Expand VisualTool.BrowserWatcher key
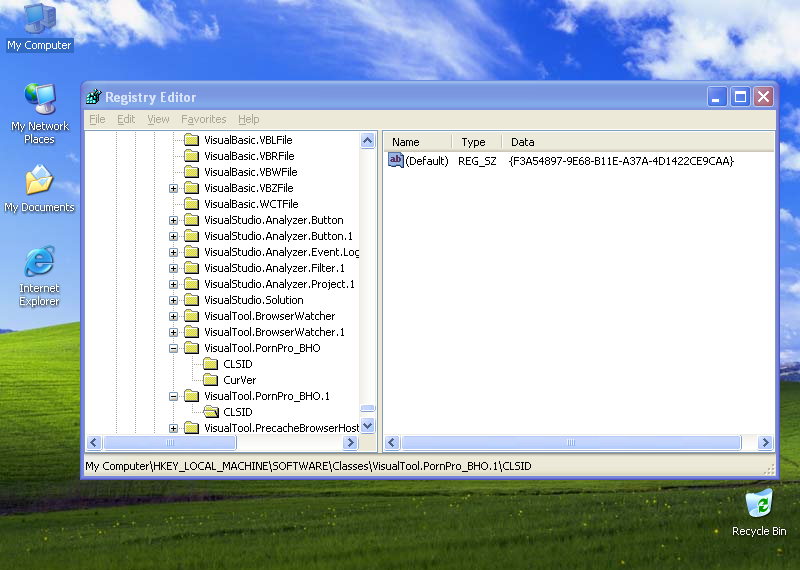The width and height of the screenshot is (800, 570). 173,316
